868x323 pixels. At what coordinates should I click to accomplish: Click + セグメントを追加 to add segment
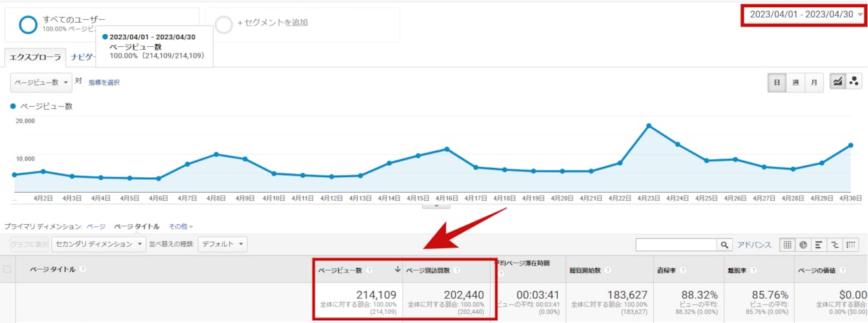[x=272, y=23]
